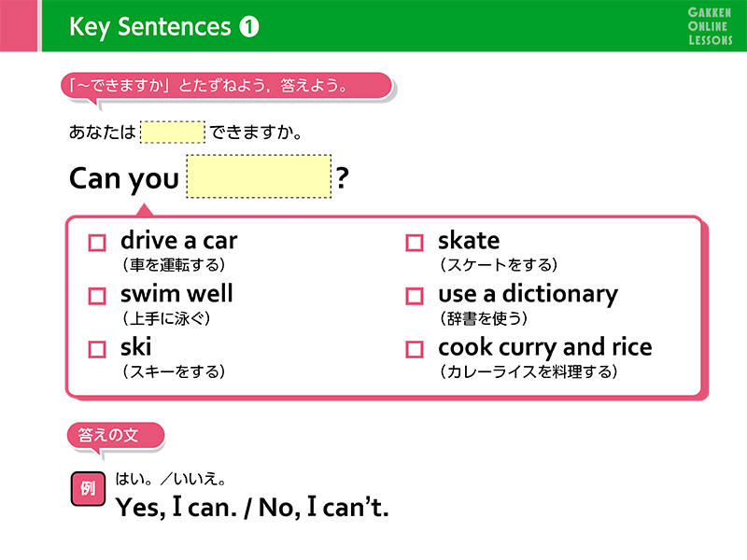Click the はい。／いいえ。 Japanese answer text
The height and width of the screenshot is (560, 747).
[x=171, y=479]
